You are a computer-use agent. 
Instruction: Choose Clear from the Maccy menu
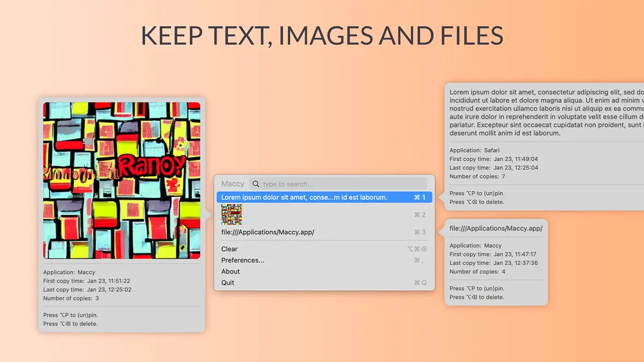point(230,249)
